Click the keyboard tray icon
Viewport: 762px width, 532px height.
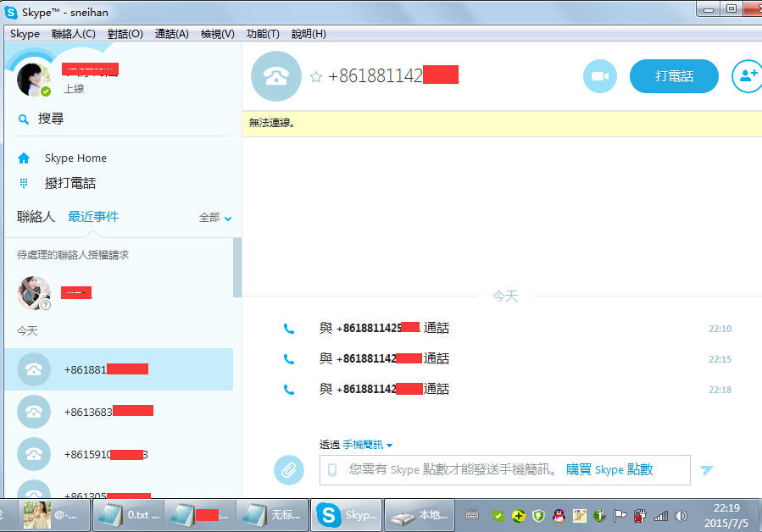472,516
